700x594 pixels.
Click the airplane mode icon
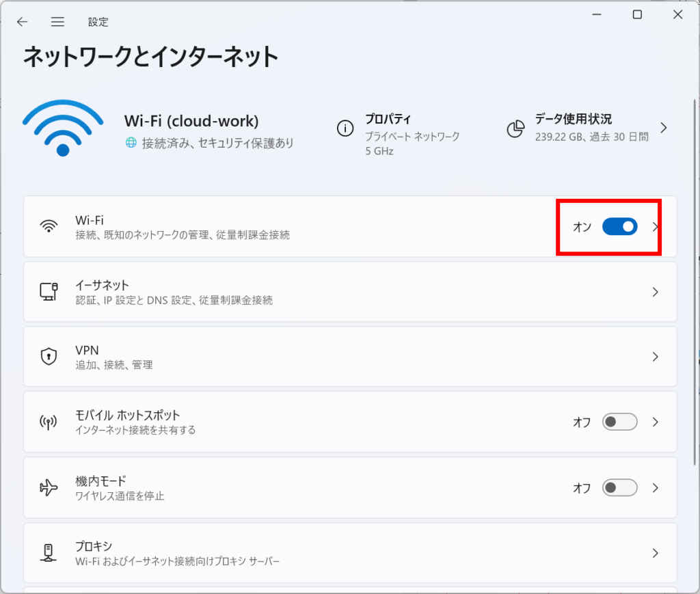pyautogui.click(x=49, y=488)
